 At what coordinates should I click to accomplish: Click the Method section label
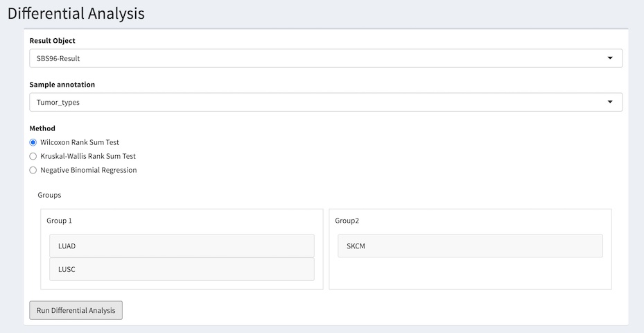click(x=42, y=128)
